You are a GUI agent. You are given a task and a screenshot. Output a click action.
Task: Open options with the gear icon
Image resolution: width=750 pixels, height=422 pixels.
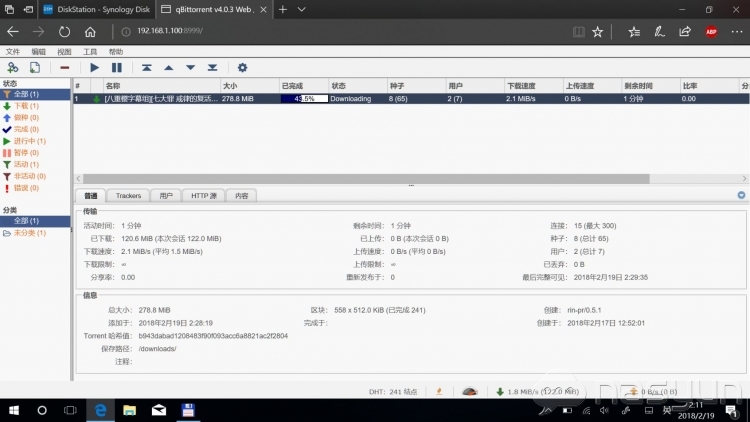point(243,67)
